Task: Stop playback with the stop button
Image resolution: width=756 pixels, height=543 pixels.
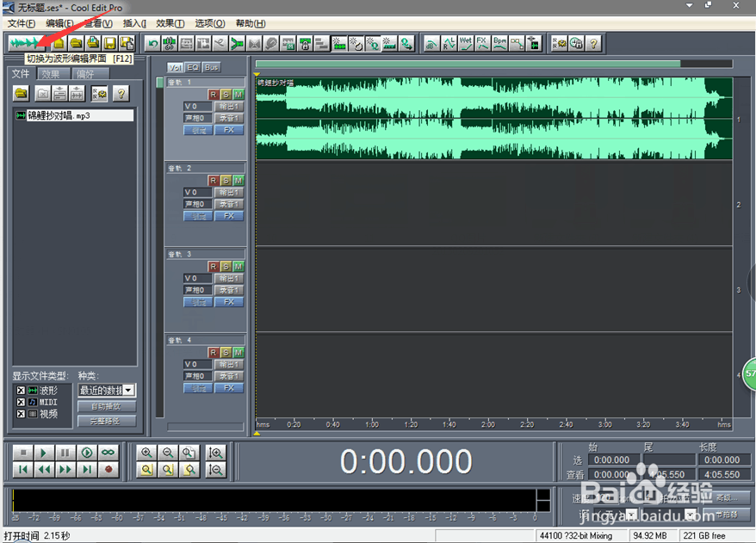Action: pyautogui.click(x=23, y=453)
